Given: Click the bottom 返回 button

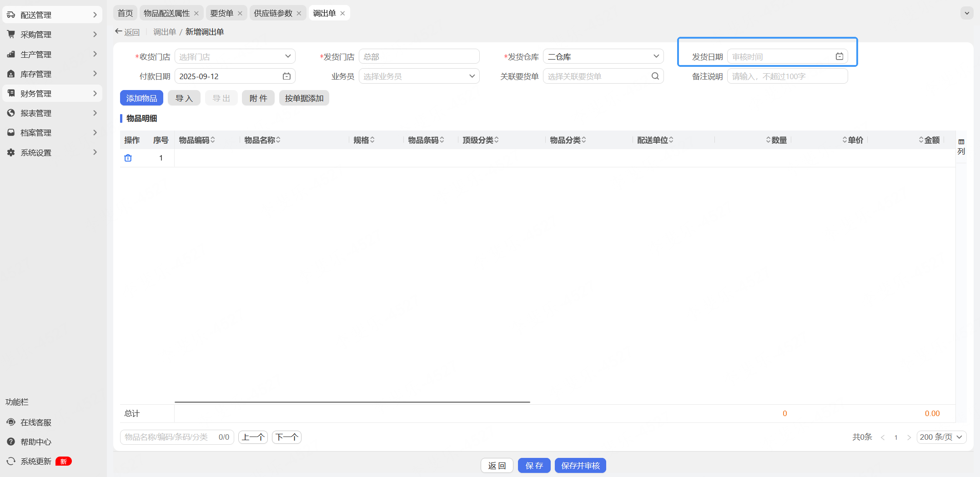Looking at the screenshot, I should point(497,466).
